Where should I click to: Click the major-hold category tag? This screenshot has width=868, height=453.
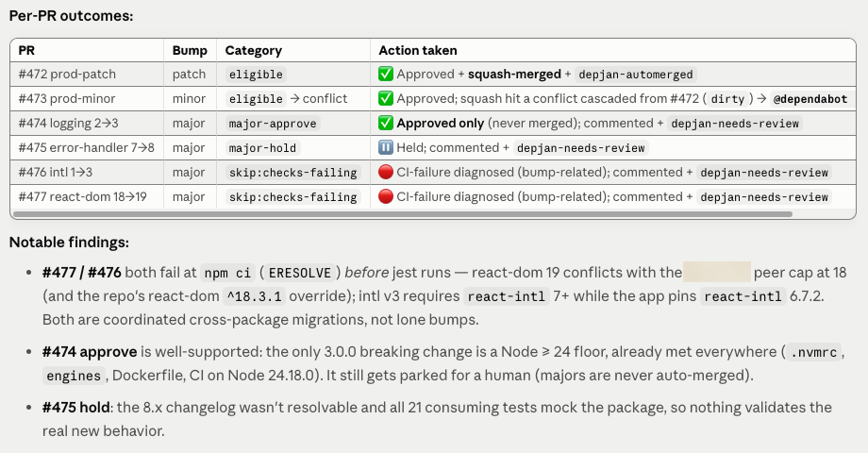coord(262,148)
